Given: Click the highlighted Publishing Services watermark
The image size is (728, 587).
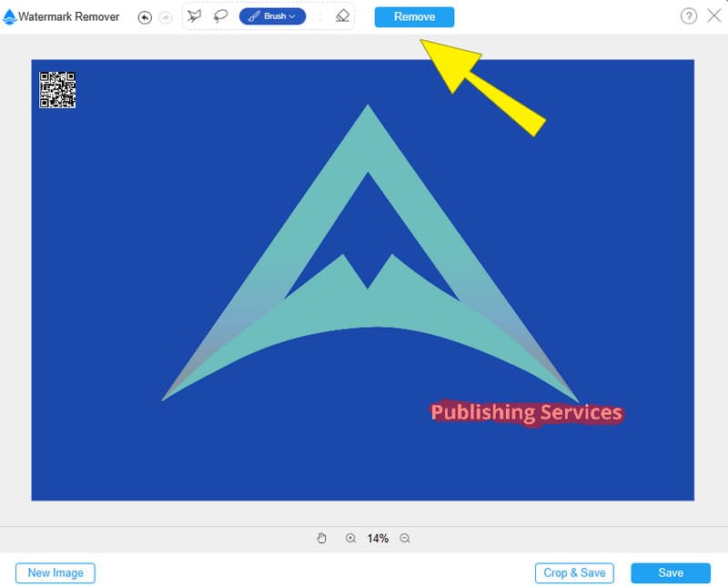Looking at the screenshot, I should point(526,411).
